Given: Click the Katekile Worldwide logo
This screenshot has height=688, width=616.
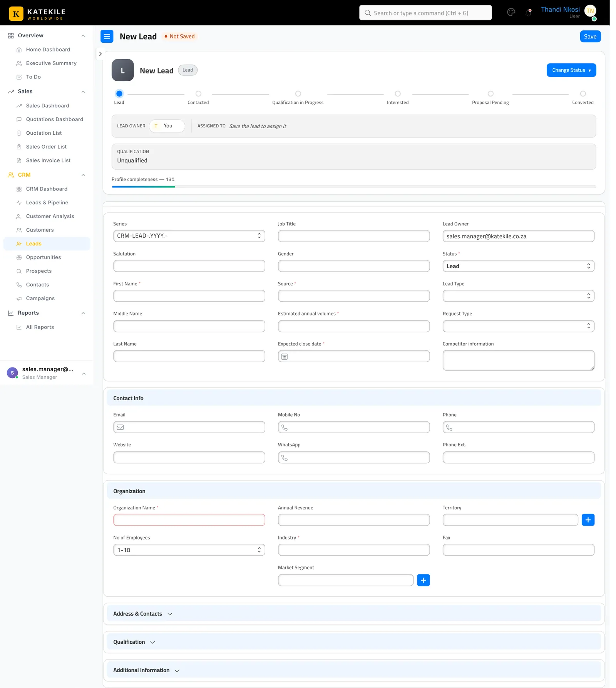Looking at the screenshot, I should tap(37, 14).
